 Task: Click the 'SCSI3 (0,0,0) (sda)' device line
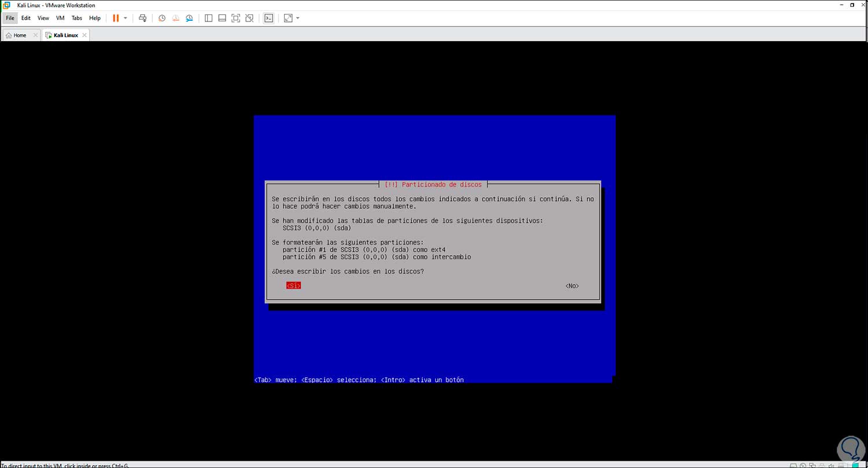(317, 228)
